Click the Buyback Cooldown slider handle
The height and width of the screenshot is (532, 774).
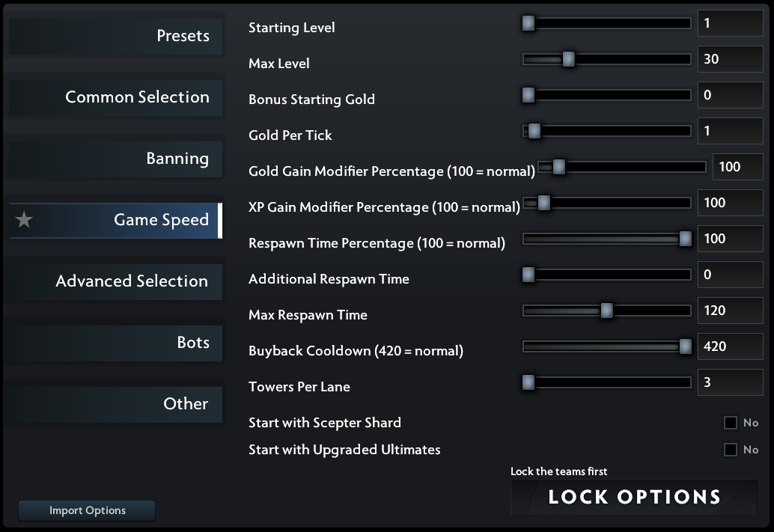pos(685,346)
